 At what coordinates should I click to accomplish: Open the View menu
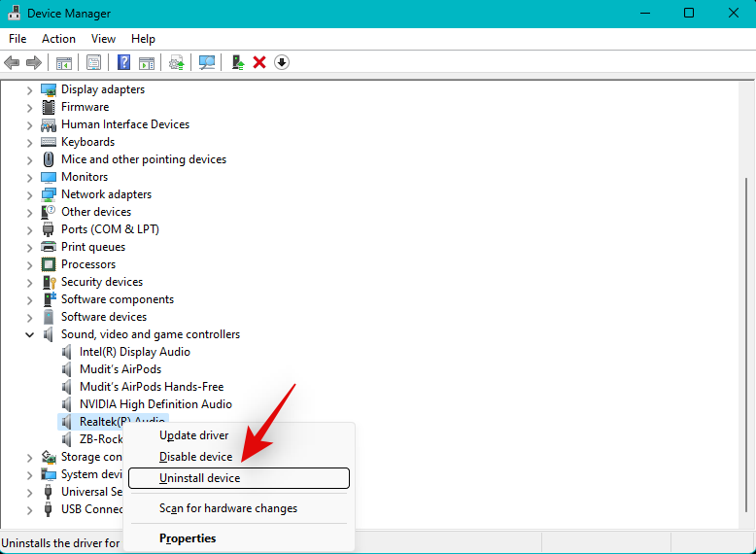103,39
